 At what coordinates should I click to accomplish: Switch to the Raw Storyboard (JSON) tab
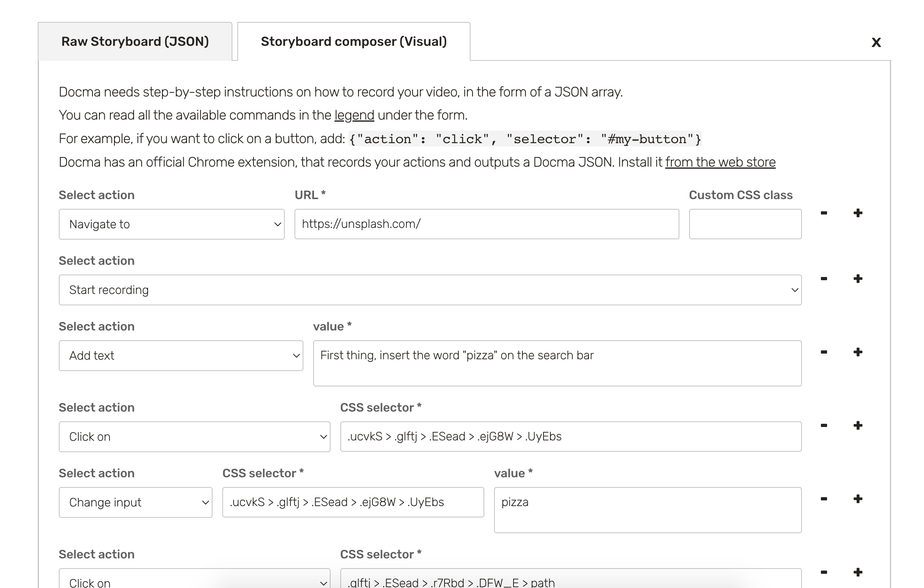click(135, 42)
